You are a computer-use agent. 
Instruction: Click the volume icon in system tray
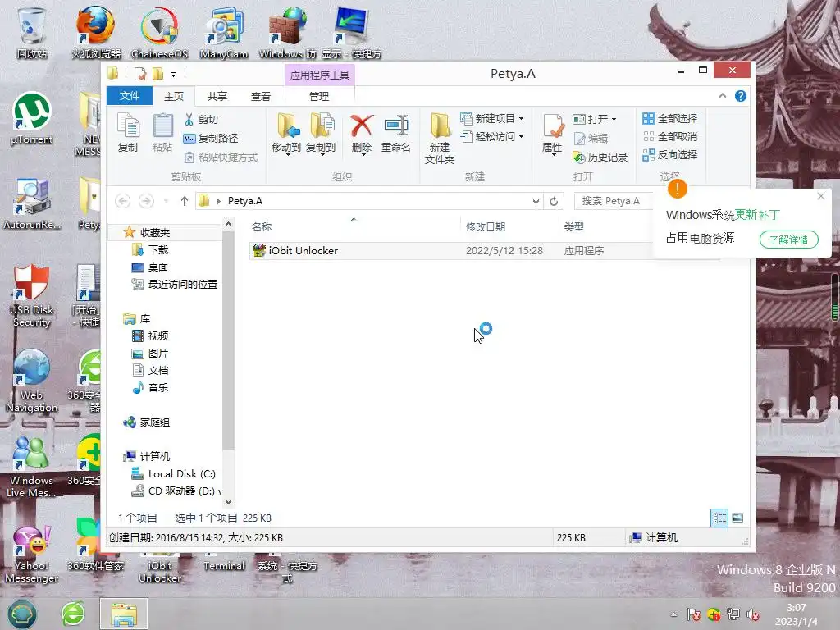pos(753,615)
